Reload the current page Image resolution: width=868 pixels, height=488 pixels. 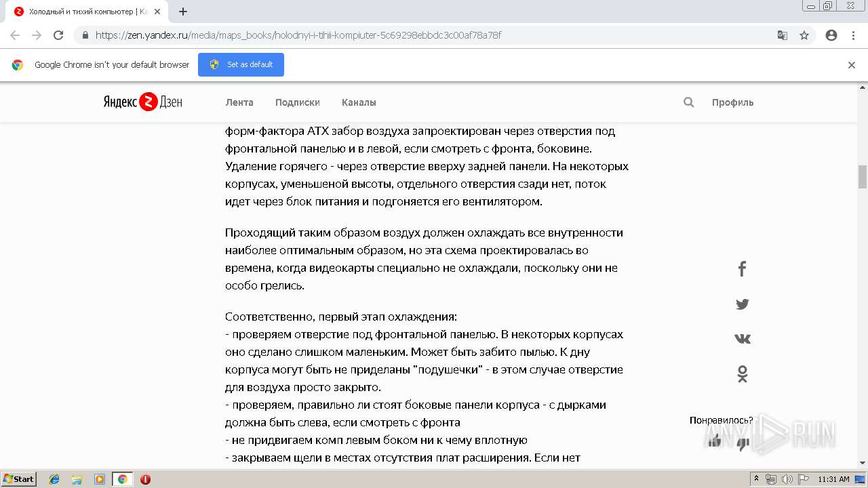tap(58, 35)
